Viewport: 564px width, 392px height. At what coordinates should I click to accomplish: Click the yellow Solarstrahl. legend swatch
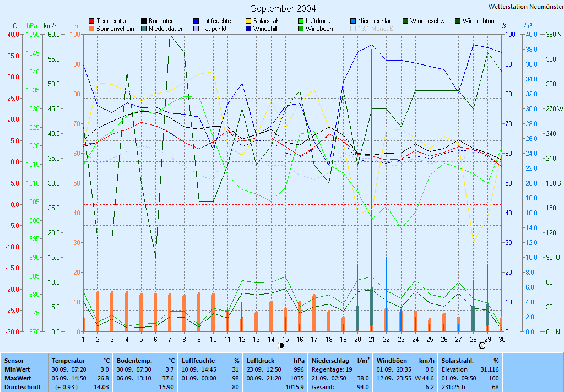[248, 21]
